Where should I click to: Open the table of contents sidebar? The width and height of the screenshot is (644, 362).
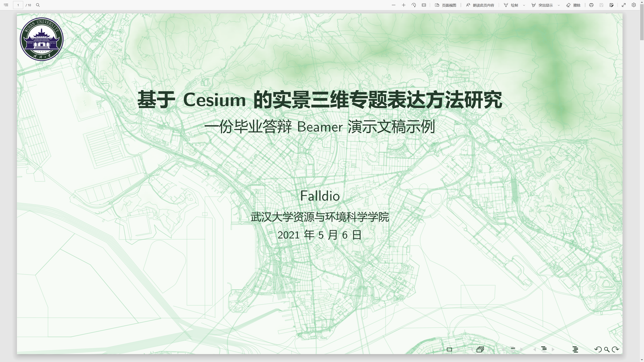click(x=6, y=5)
